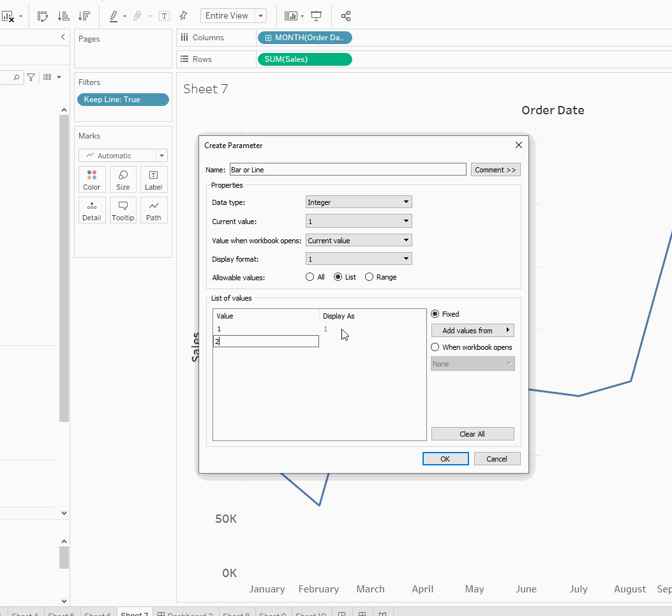Open the data pane view options arrow
The image size is (672, 616).
(59, 77)
